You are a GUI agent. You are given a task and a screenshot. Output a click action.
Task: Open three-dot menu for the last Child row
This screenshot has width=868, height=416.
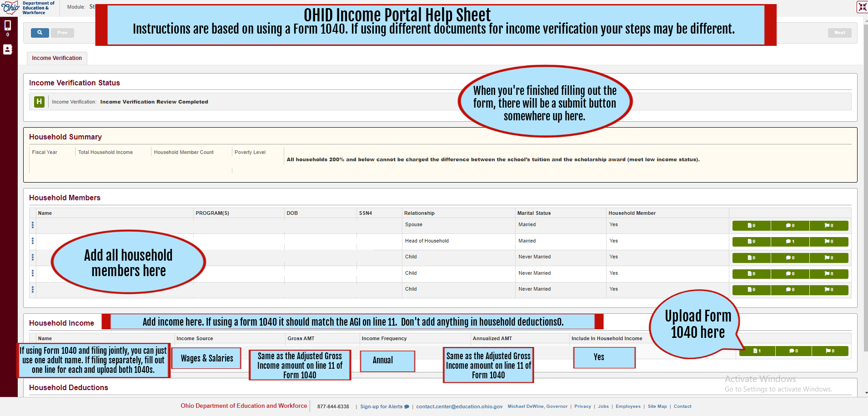pyautogui.click(x=33, y=289)
